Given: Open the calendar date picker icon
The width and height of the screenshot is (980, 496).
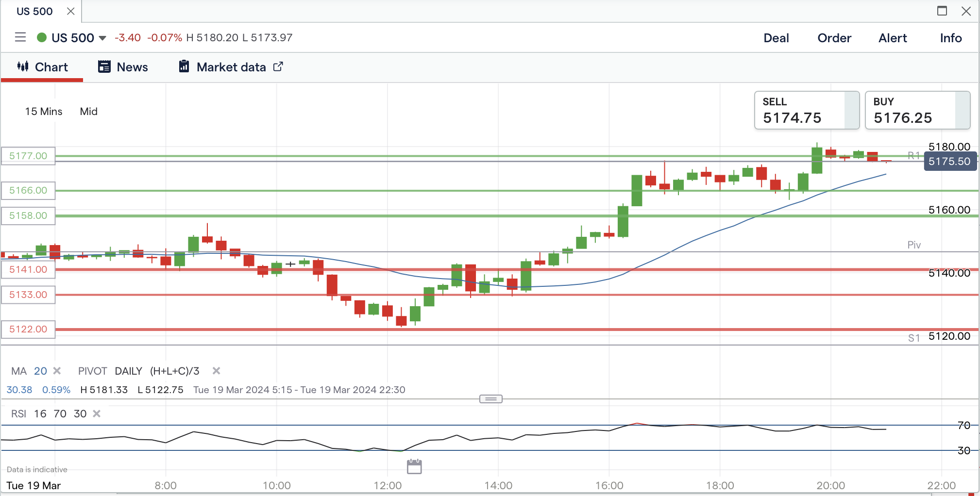Looking at the screenshot, I should (x=414, y=466).
